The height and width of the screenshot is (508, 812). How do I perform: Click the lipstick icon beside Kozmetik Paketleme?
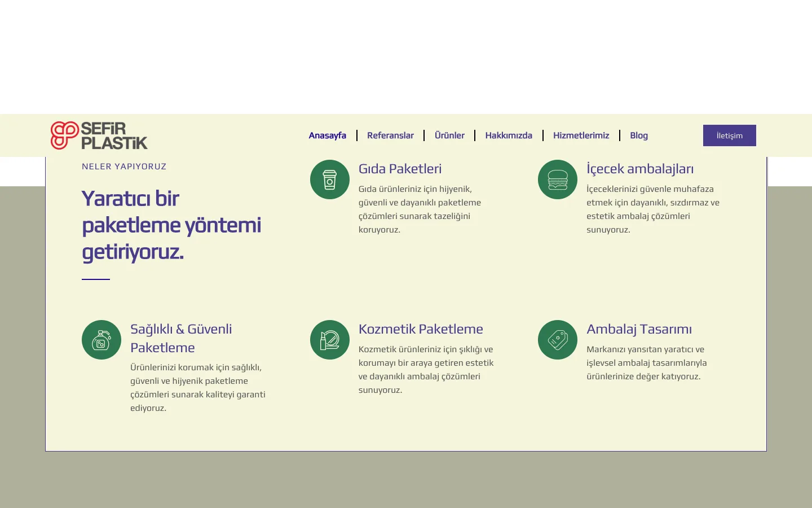(330, 340)
